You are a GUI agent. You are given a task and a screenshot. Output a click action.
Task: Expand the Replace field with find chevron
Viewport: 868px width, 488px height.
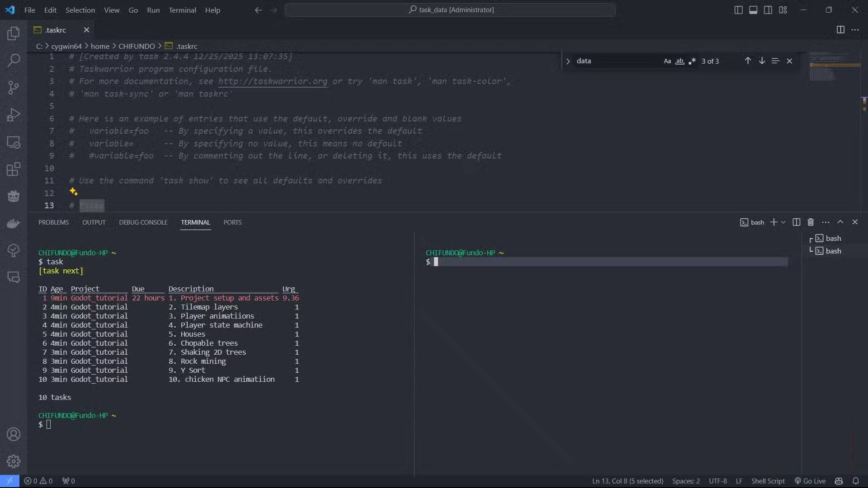pyautogui.click(x=568, y=61)
